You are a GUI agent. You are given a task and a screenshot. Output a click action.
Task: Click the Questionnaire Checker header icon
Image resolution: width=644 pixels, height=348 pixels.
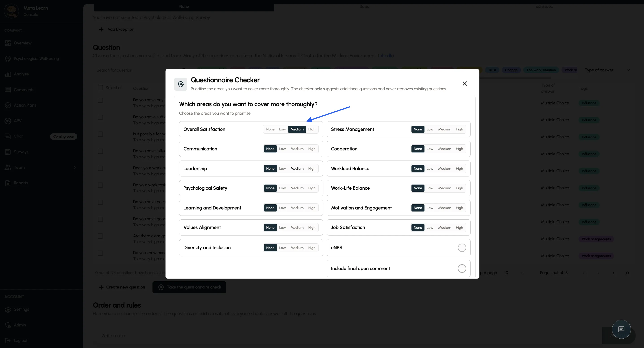(181, 84)
